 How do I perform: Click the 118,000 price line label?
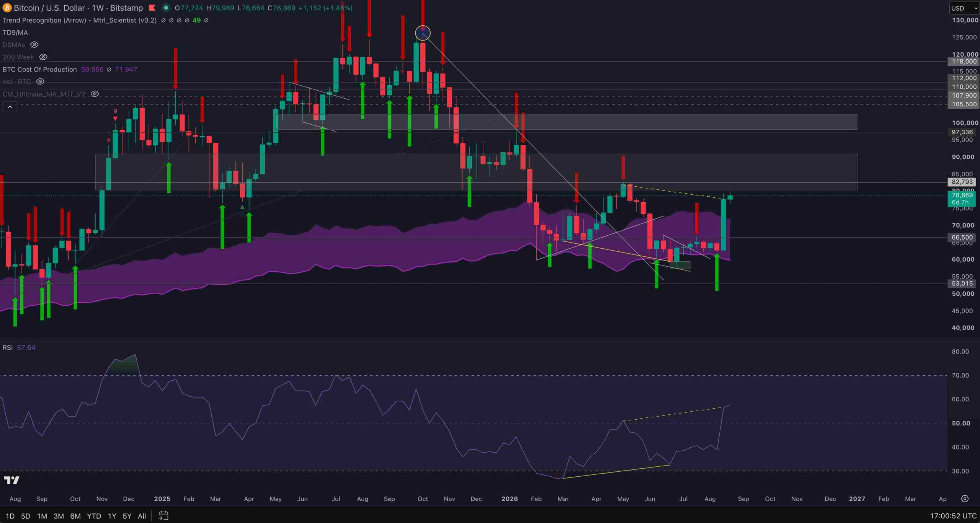964,62
